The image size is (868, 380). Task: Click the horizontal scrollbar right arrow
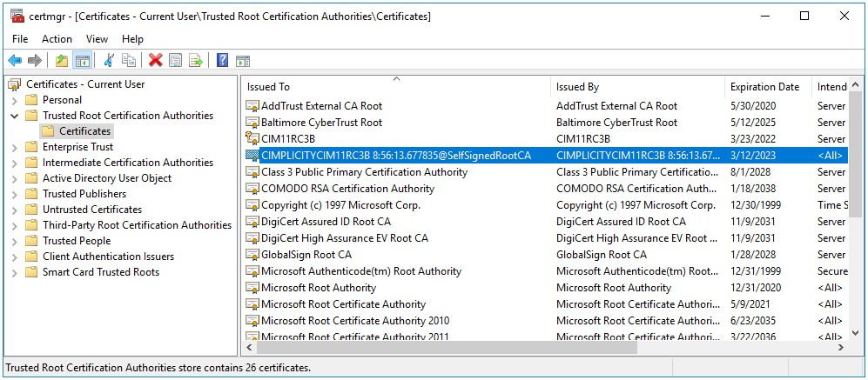tap(841, 348)
